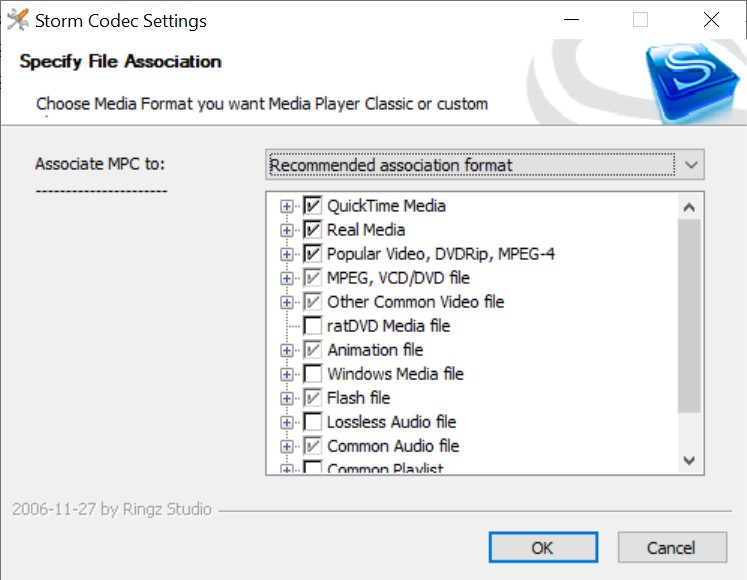Expand the QuickTime Media tree node

coord(286,206)
